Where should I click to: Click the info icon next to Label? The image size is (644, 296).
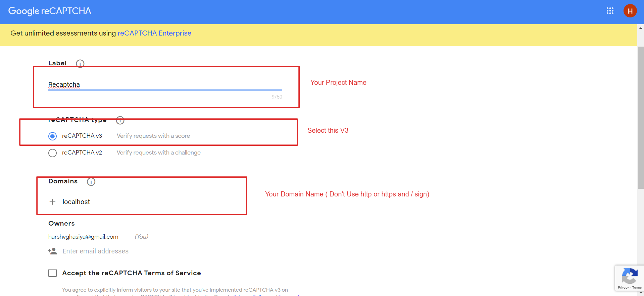[x=80, y=63]
